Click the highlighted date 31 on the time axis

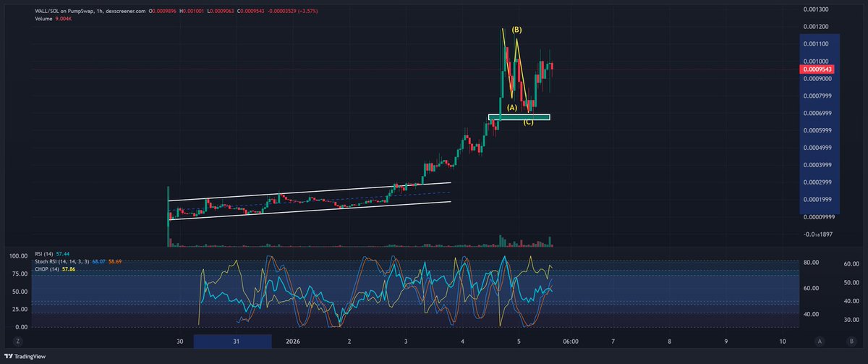[235, 341]
